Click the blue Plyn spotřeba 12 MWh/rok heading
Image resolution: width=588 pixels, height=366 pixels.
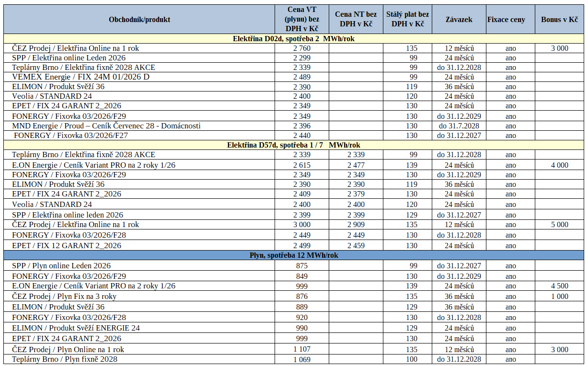(293, 255)
